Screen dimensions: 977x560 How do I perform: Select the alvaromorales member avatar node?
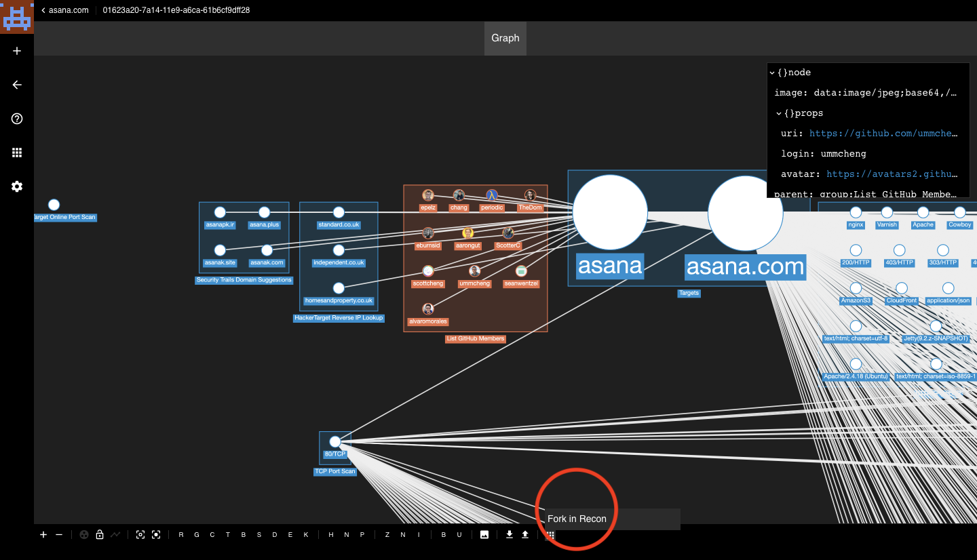427,309
